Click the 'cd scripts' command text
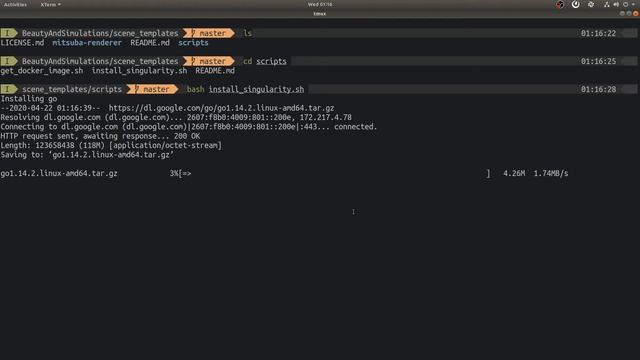This screenshot has height=360, width=640. (x=265, y=61)
